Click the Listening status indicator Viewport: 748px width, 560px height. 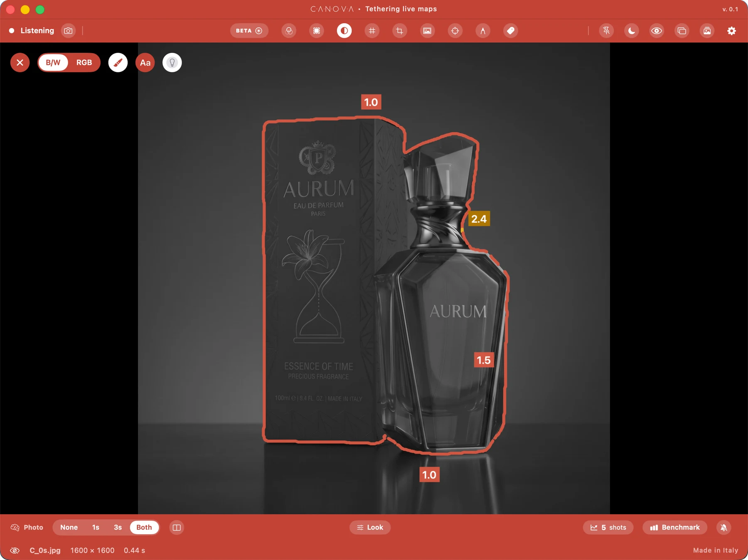pyautogui.click(x=32, y=31)
